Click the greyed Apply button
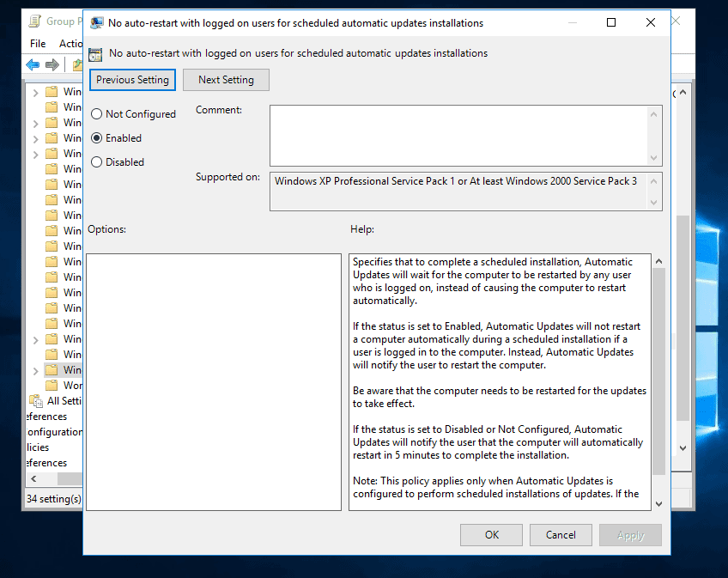The image size is (728, 578). pyautogui.click(x=630, y=535)
